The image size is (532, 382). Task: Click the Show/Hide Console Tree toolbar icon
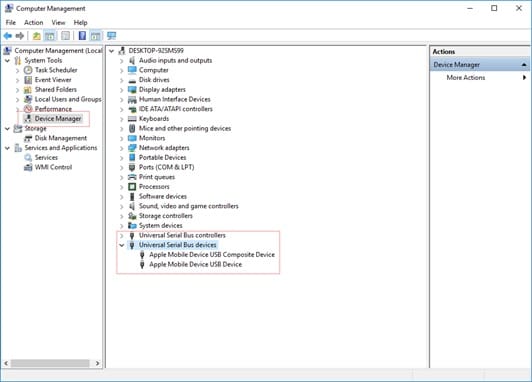[x=50, y=36]
